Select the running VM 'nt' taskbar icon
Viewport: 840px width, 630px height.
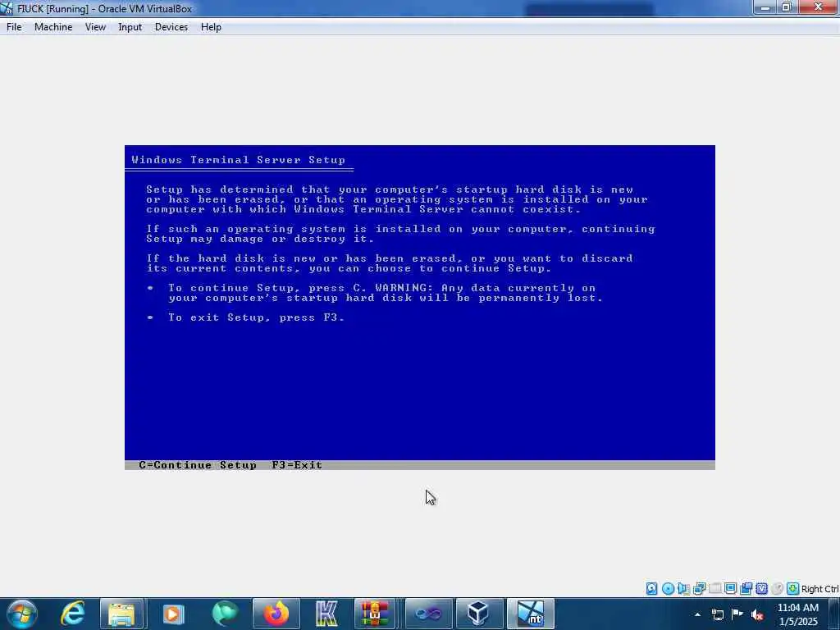coord(530,614)
